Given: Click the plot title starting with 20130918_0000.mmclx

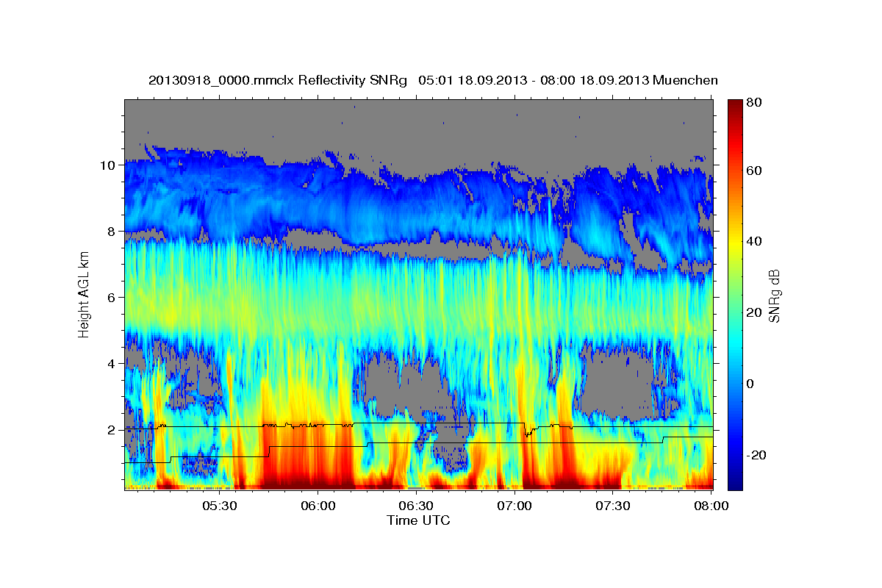Looking at the screenshot, I should pyautogui.click(x=433, y=80).
